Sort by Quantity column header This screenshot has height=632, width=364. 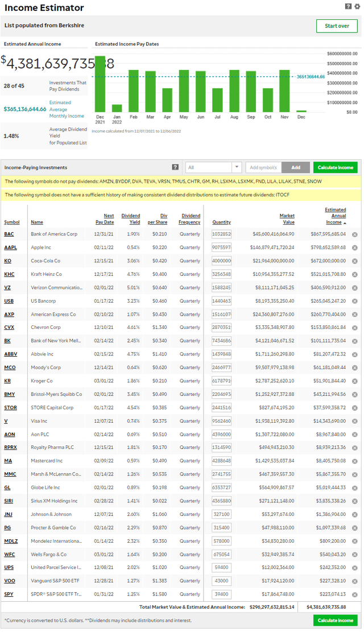222,222
